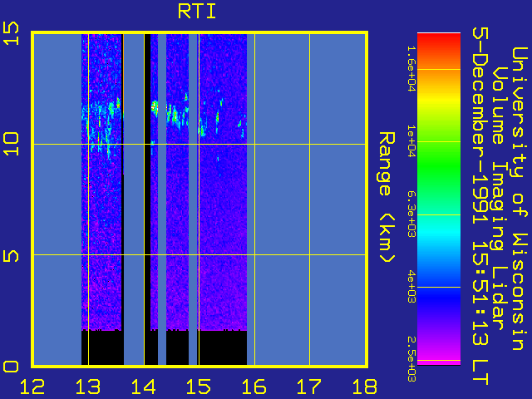Click the x-axis label 13
Viewport: 532px width, 399px height.
point(88,387)
